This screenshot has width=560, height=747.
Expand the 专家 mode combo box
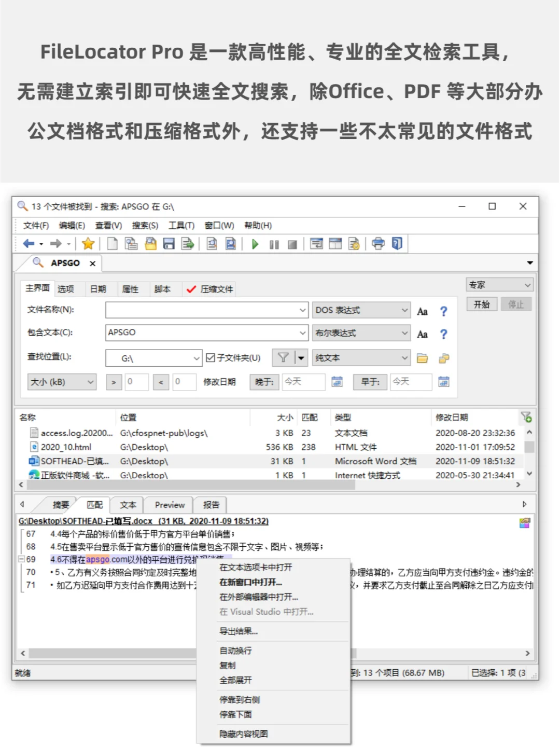click(x=499, y=284)
